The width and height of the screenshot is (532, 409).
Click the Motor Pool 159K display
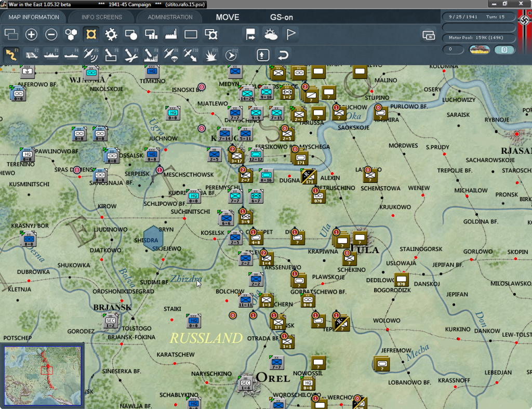[478, 37]
